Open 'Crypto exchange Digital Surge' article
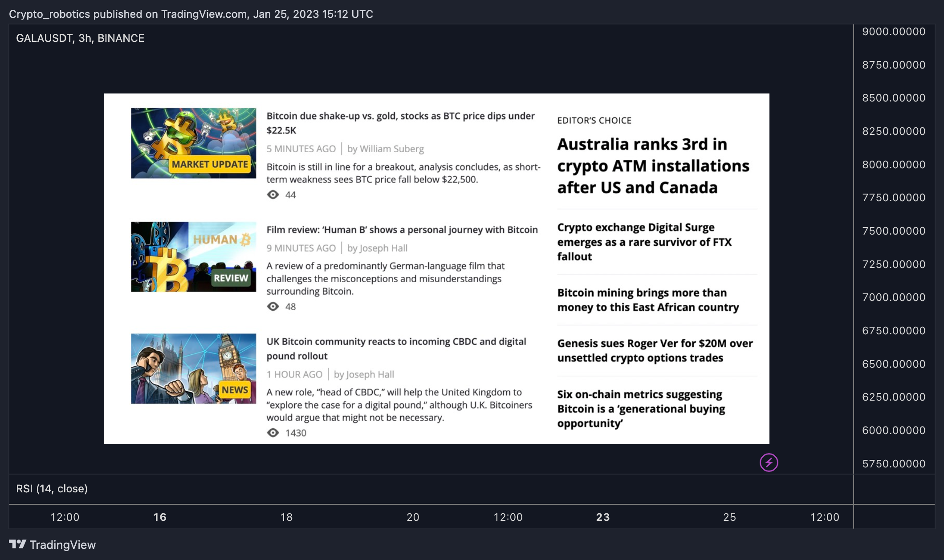This screenshot has height=560, width=944. [644, 242]
